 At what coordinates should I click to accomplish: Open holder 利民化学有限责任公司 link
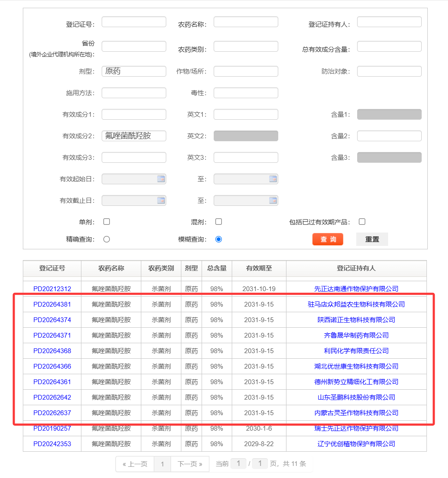coord(356,351)
